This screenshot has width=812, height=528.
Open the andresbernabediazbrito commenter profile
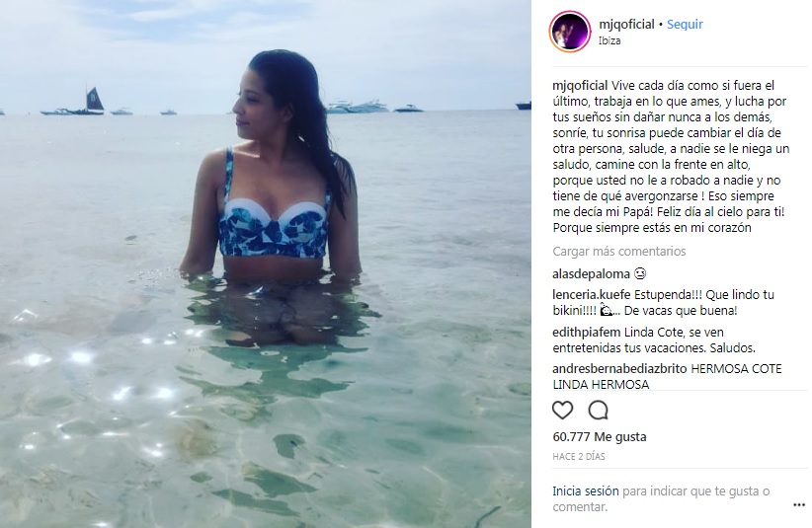point(619,369)
